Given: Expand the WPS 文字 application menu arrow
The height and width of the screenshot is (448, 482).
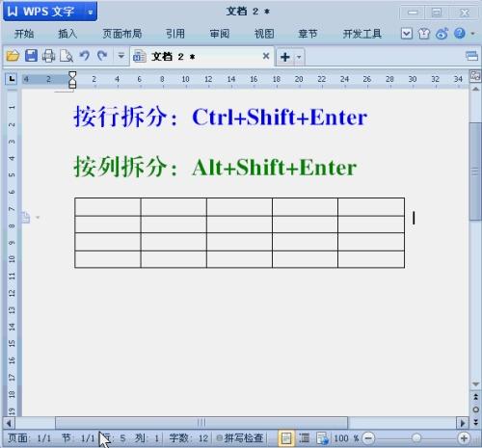Looking at the screenshot, I should click(91, 13).
